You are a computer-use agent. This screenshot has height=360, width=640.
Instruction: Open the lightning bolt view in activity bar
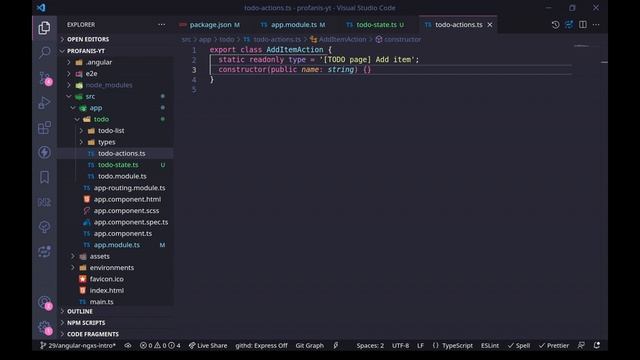[44, 152]
